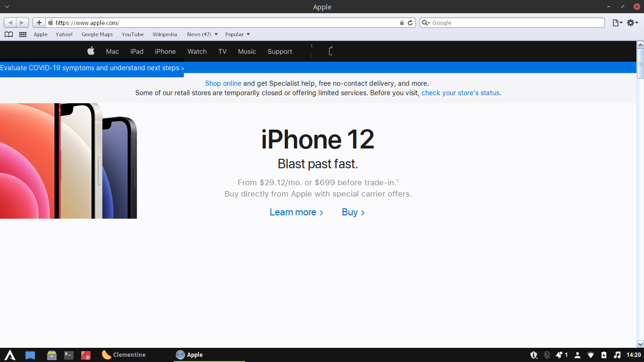Open the shopping bag icon in navigation
Image resolution: width=644 pixels, height=362 pixels.
coord(331,51)
